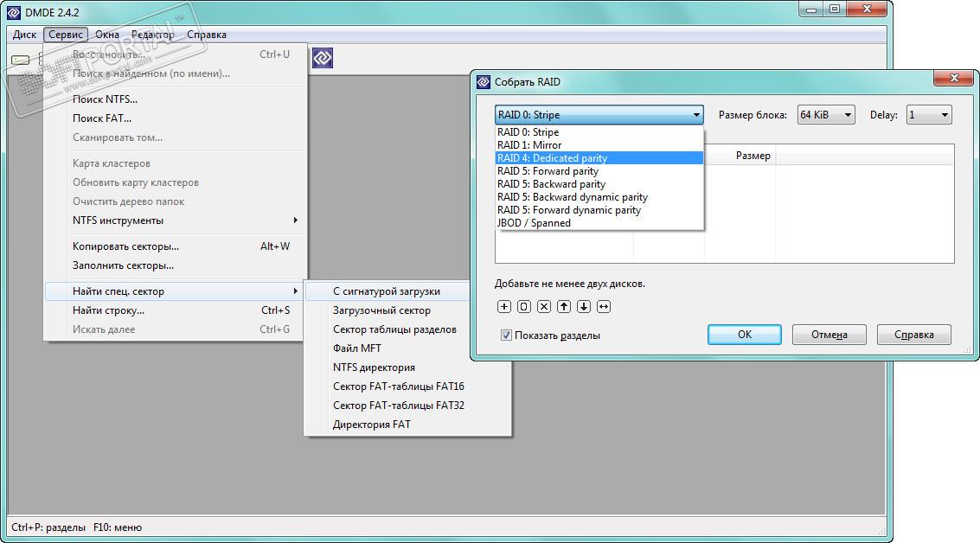Choose Поиск FAT... menu entry

tap(176, 118)
